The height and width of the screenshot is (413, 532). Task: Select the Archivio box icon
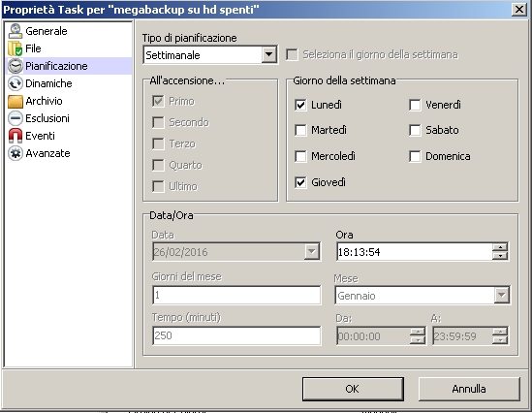tap(16, 101)
